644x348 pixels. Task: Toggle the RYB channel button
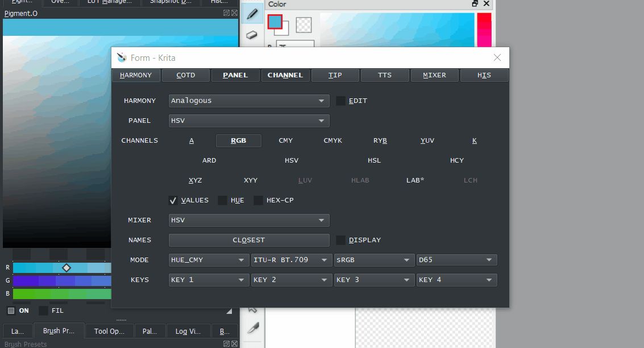(380, 140)
